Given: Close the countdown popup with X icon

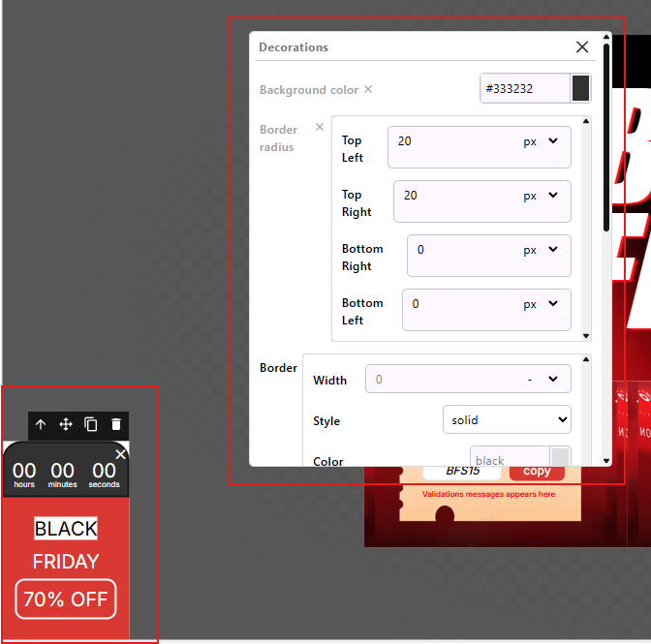Looking at the screenshot, I should (120, 454).
